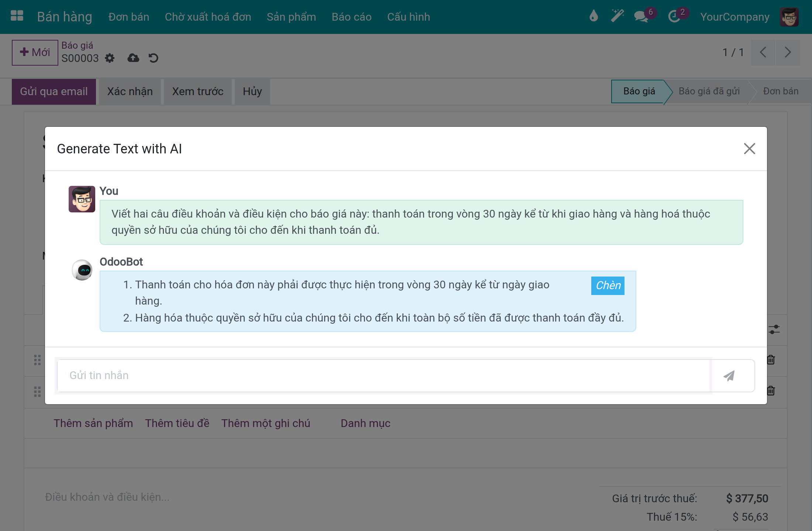Delete second order line trash icon
812x531 pixels.
771,391
